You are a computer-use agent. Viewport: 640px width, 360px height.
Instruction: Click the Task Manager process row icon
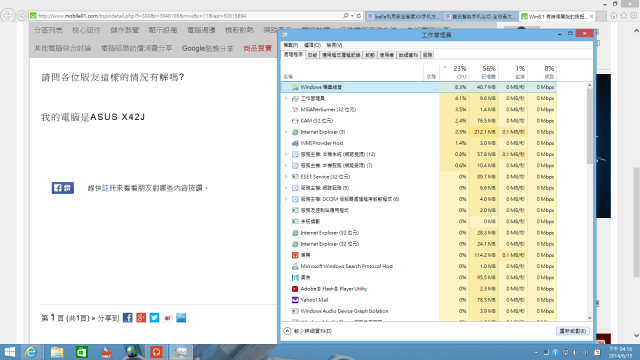point(295,98)
